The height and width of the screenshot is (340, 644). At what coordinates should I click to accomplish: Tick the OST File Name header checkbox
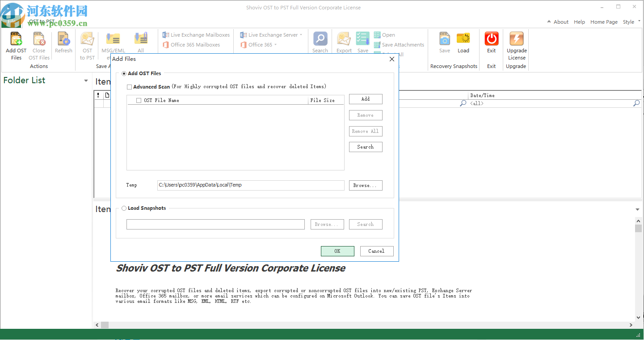coord(139,101)
